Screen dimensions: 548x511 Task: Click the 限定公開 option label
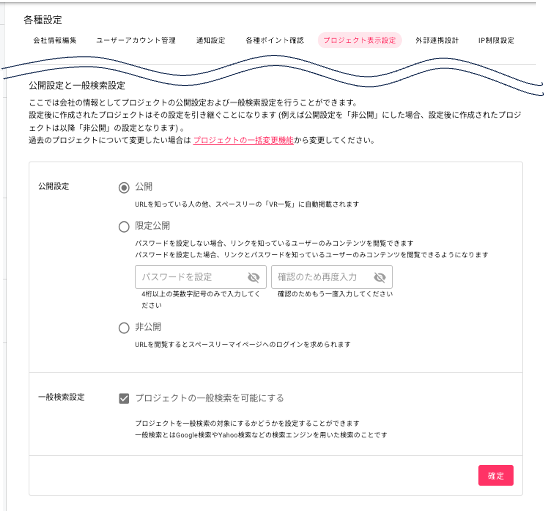click(152, 226)
